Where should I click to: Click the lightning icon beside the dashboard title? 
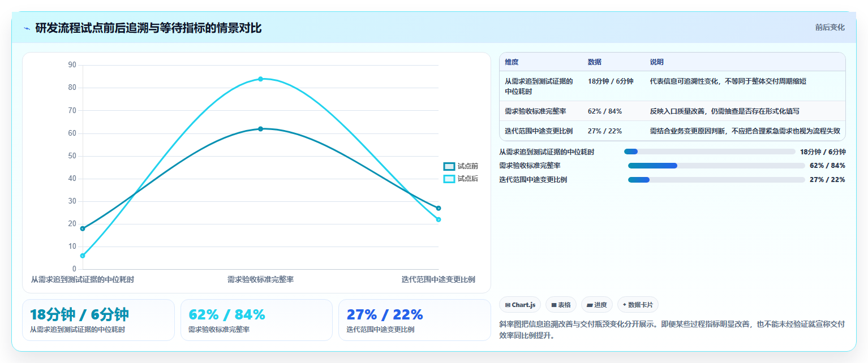pos(27,28)
